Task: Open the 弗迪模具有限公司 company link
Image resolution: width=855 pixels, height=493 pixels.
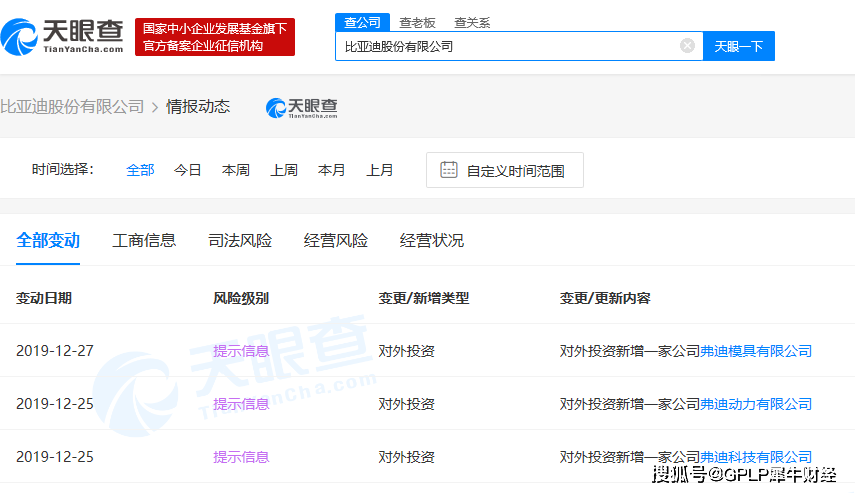Action: (756, 351)
